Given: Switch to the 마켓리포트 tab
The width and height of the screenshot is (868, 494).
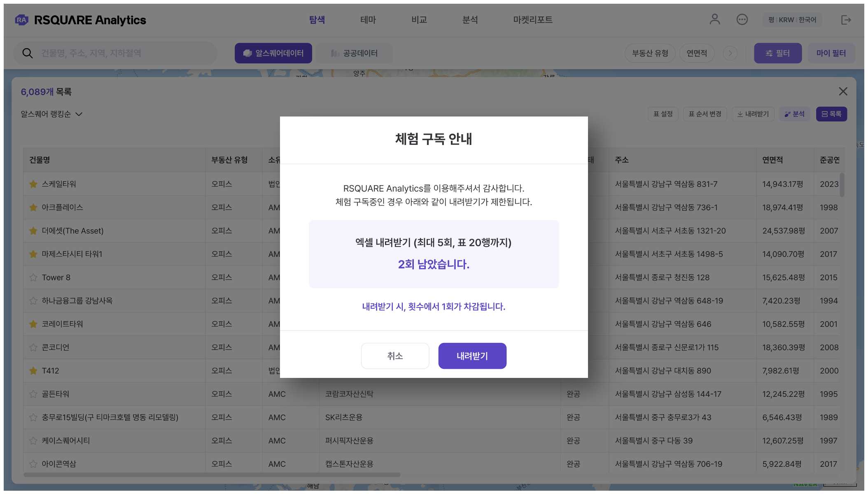Looking at the screenshot, I should click(x=532, y=20).
